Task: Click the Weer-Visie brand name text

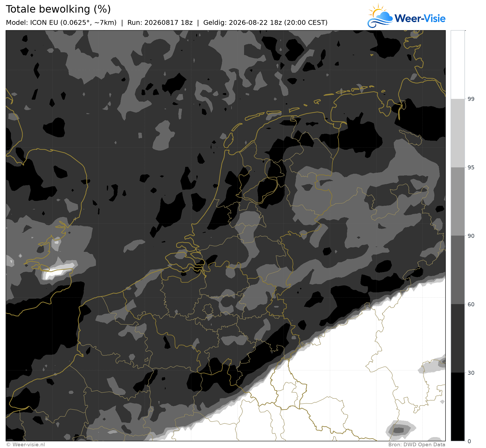Action: tap(420, 18)
